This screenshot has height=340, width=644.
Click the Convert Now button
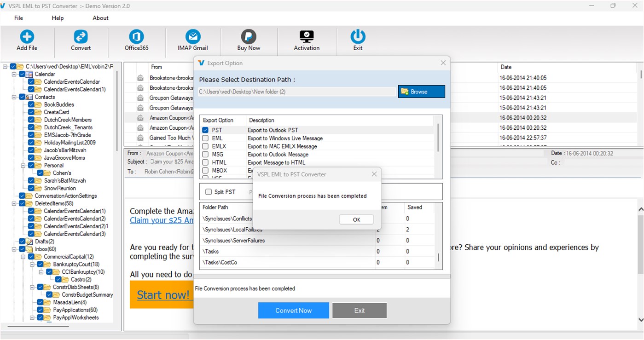coord(293,310)
